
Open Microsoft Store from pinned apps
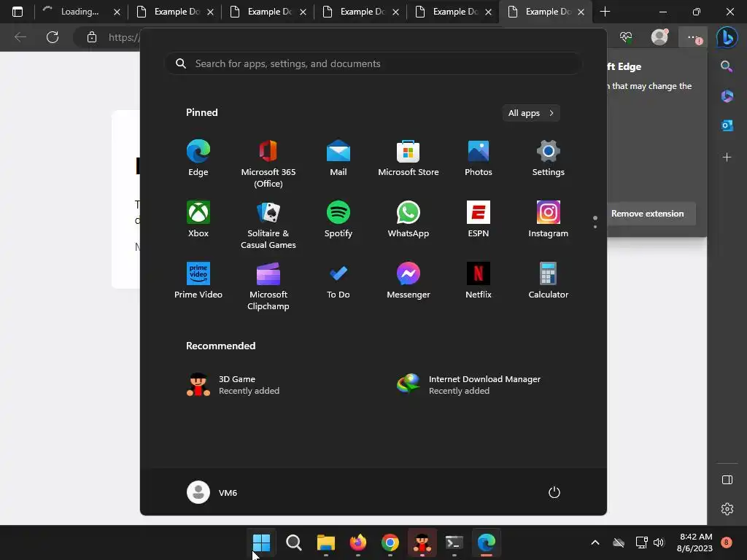point(409,158)
